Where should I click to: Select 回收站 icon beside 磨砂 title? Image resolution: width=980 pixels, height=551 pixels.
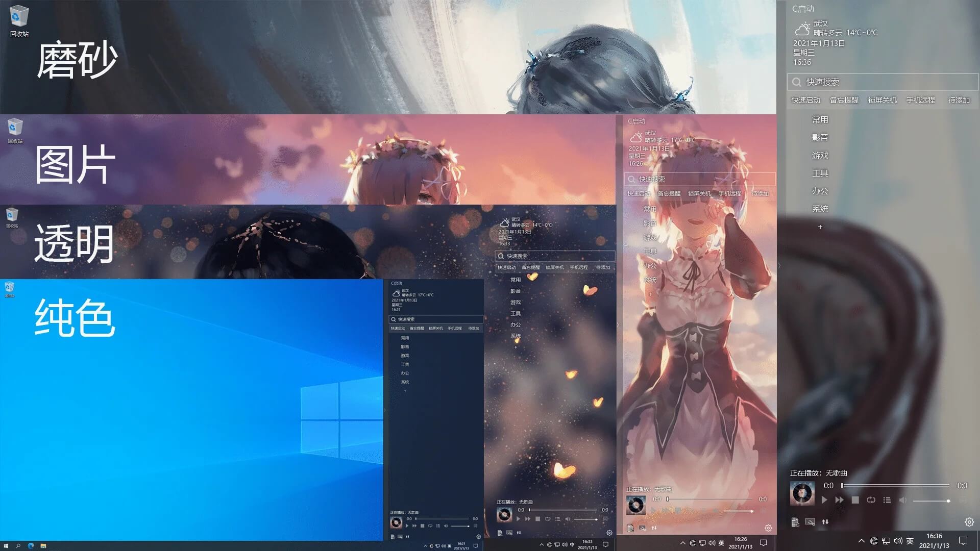(19, 21)
